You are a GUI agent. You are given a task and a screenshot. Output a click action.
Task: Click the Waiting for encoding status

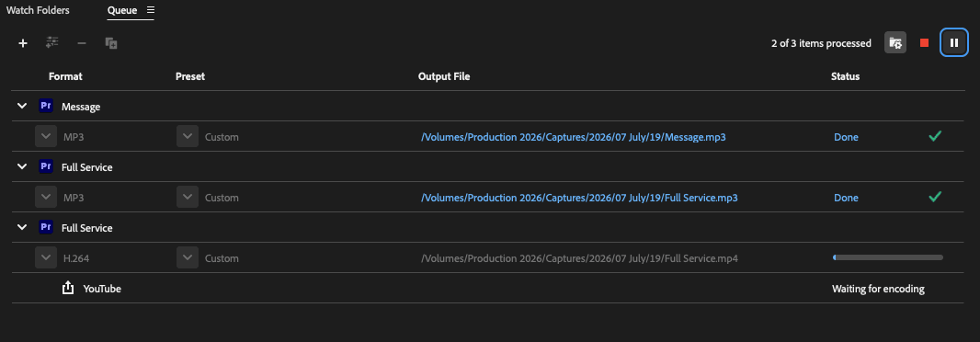(x=878, y=289)
